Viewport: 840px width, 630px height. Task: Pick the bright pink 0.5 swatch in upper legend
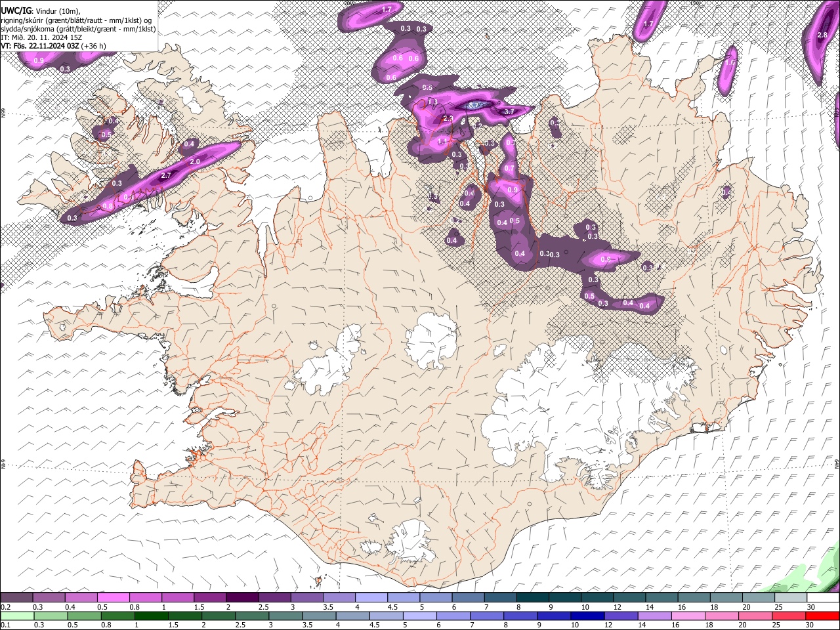(x=113, y=597)
